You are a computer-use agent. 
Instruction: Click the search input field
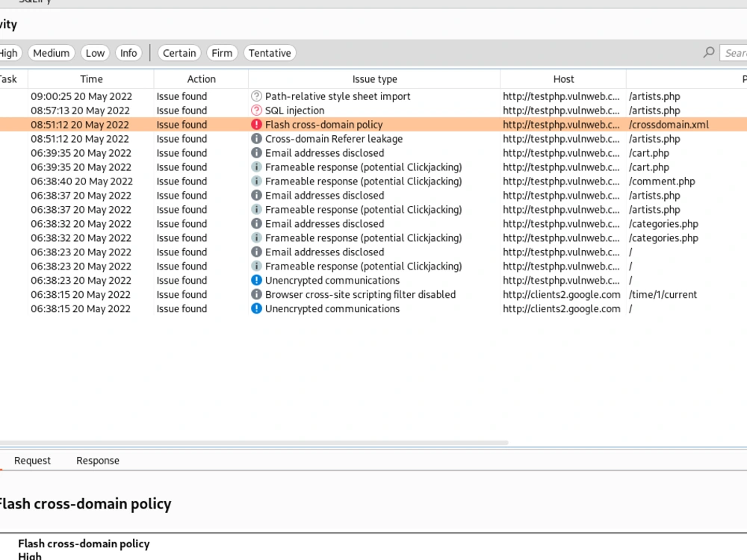[734, 53]
